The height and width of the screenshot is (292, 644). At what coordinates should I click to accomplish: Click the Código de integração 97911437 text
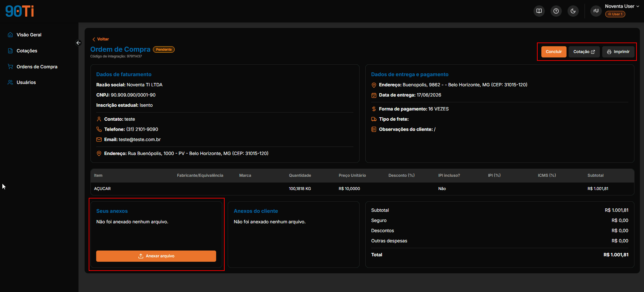[x=116, y=56]
